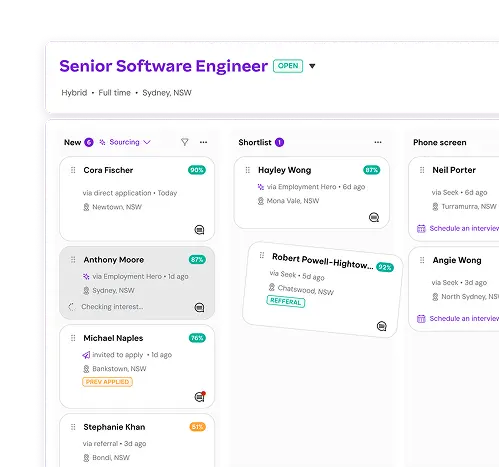The image size is (499, 467).
Task: Open Cora Fischer's candidate profile
Action: coord(108,170)
